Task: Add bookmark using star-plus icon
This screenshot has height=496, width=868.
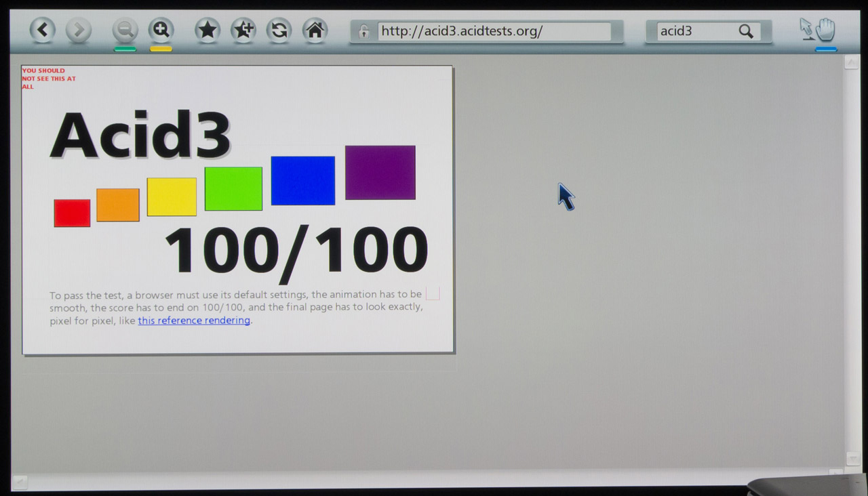Action: [x=243, y=30]
